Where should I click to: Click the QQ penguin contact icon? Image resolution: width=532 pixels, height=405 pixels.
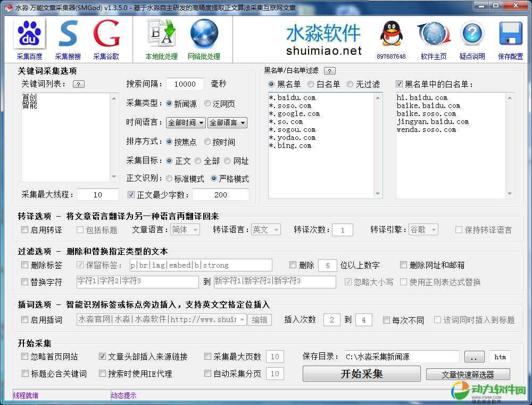391,35
